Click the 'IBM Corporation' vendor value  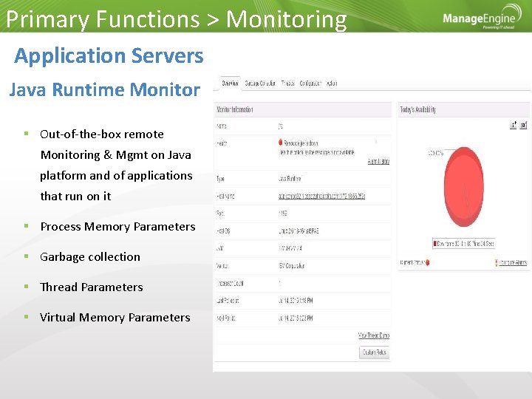[x=291, y=266]
